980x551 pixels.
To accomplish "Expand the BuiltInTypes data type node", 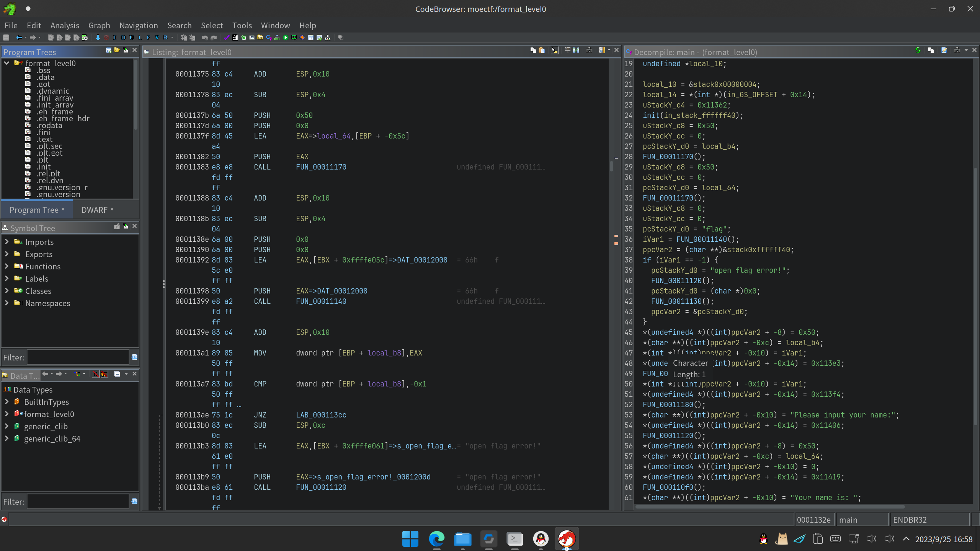I will 7,402.
